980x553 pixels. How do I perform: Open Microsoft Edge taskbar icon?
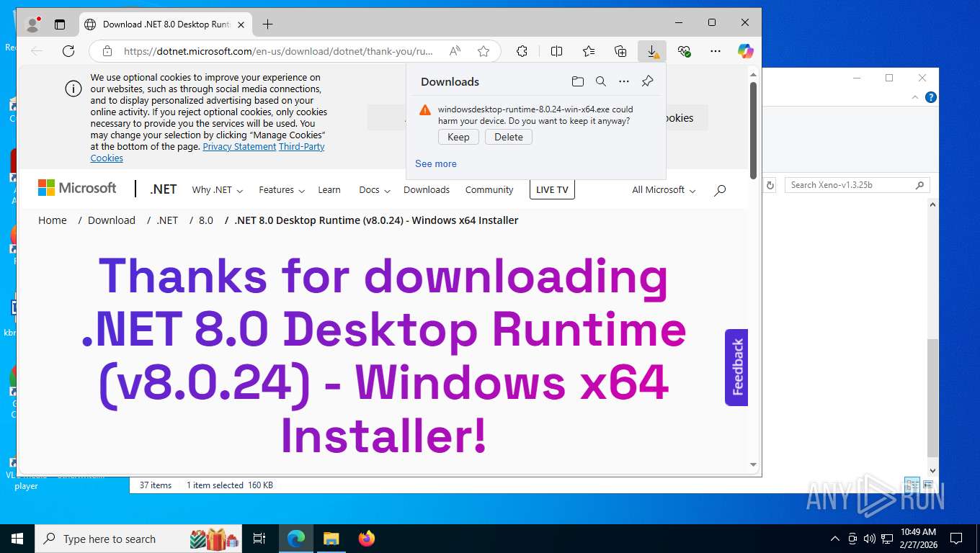(x=296, y=539)
